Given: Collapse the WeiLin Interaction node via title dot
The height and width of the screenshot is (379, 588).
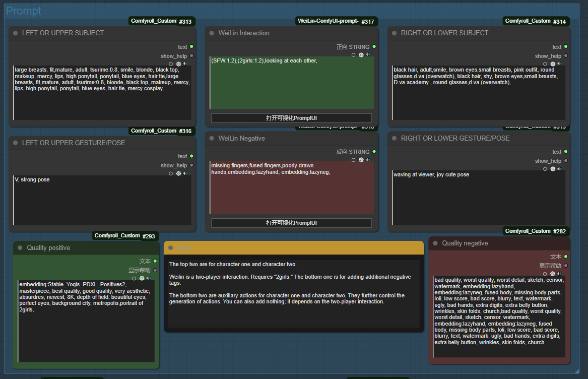Looking at the screenshot, I should coord(212,33).
